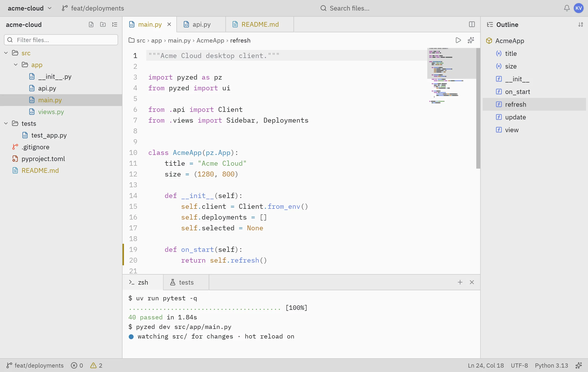Collapse all folders via explorer list icon
Image resolution: width=588 pixels, height=372 pixels.
115,24
